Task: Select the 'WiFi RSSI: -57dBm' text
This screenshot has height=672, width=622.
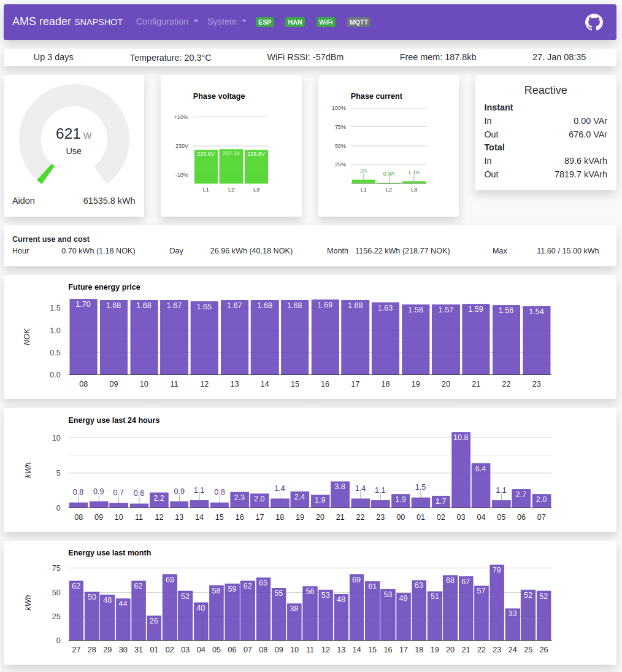Action: 305,58
